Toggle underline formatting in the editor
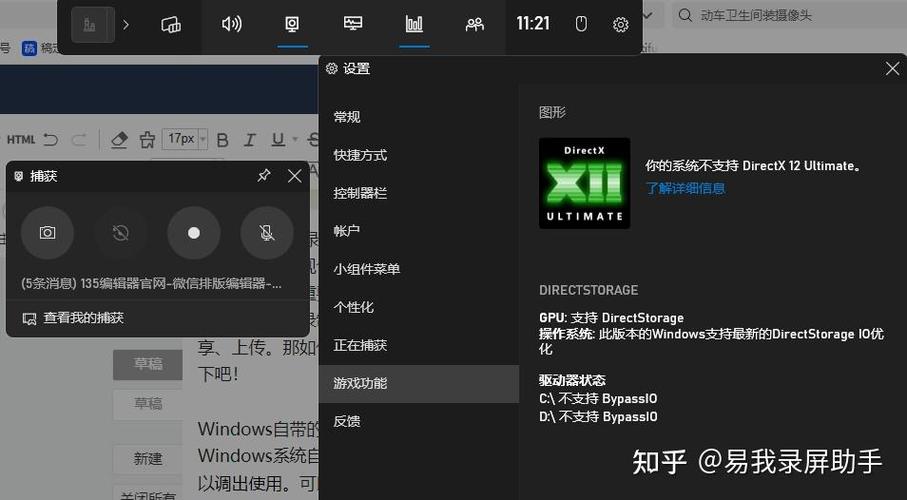The width and height of the screenshot is (907, 500). pos(278,139)
